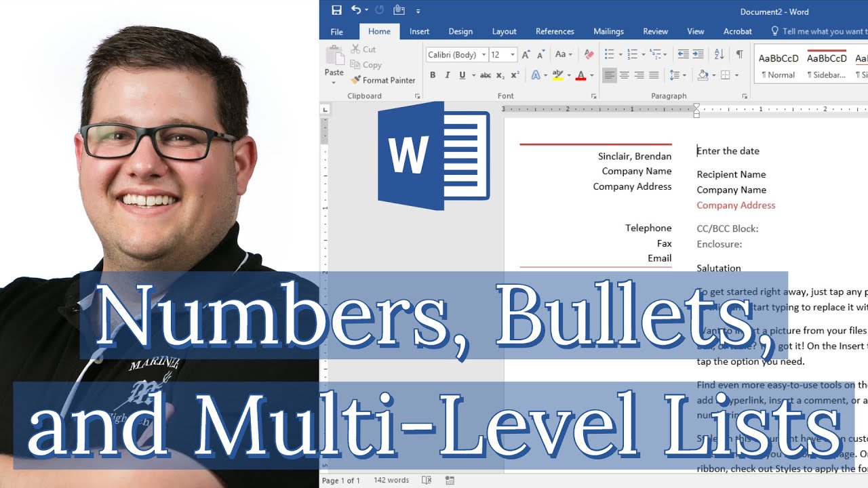Open proofing check in the status bar

tap(426, 480)
